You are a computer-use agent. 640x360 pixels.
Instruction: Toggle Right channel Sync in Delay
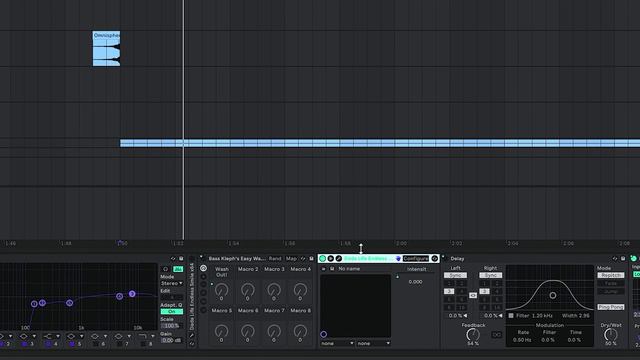[x=490, y=275]
